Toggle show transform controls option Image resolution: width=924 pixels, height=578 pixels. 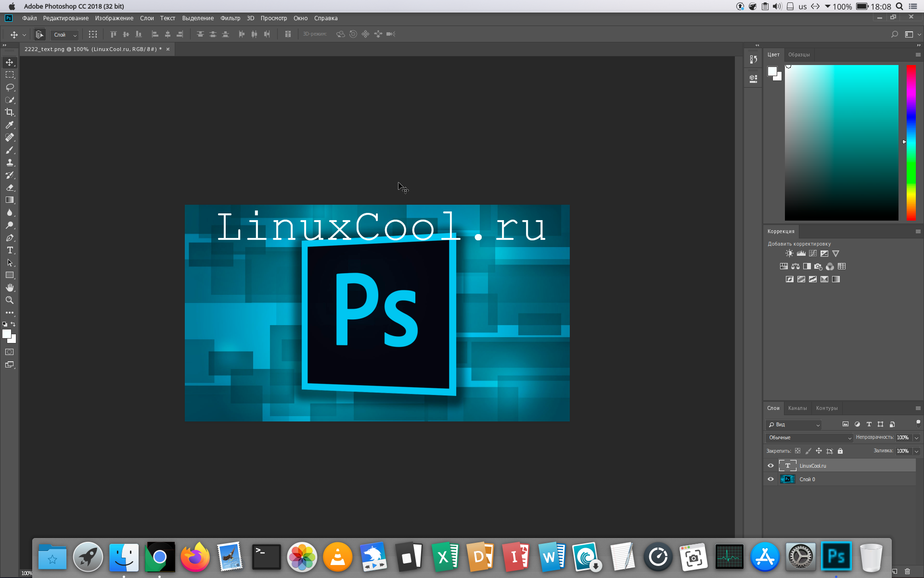(x=93, y=34)
